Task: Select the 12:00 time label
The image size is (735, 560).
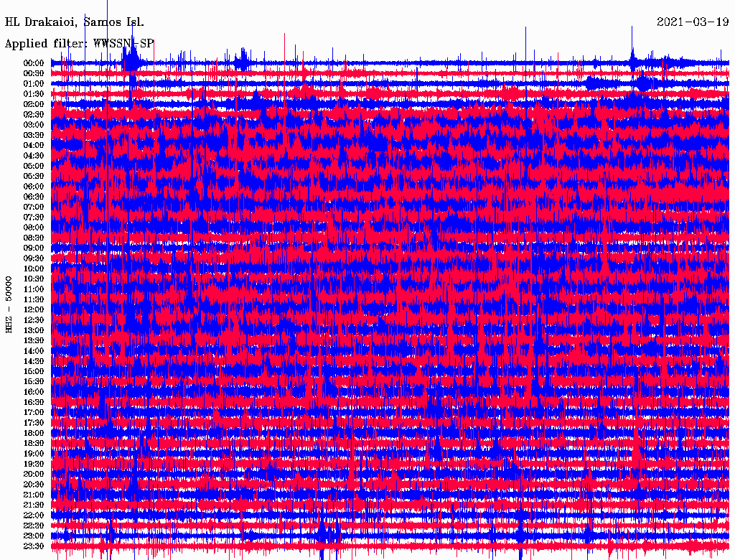Action: (x=34, y=309)
